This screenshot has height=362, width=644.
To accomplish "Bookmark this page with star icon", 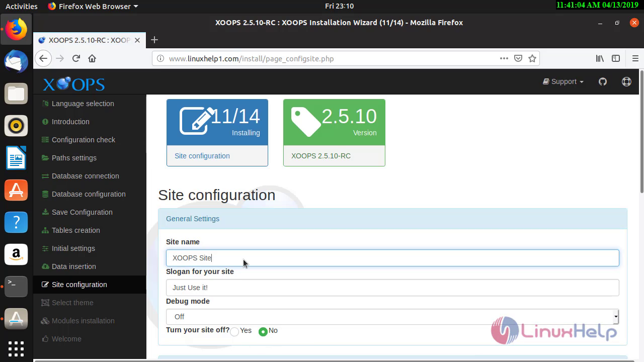I will (532, 58).
